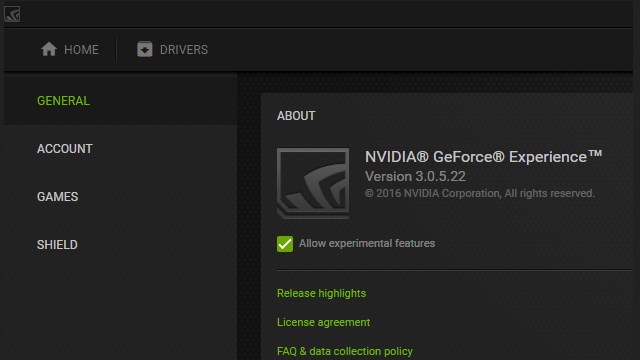The width and height of the screenshot is (640, 360).
Task: Open the SHIELD settings section
Action: click(x=57, y=244)
